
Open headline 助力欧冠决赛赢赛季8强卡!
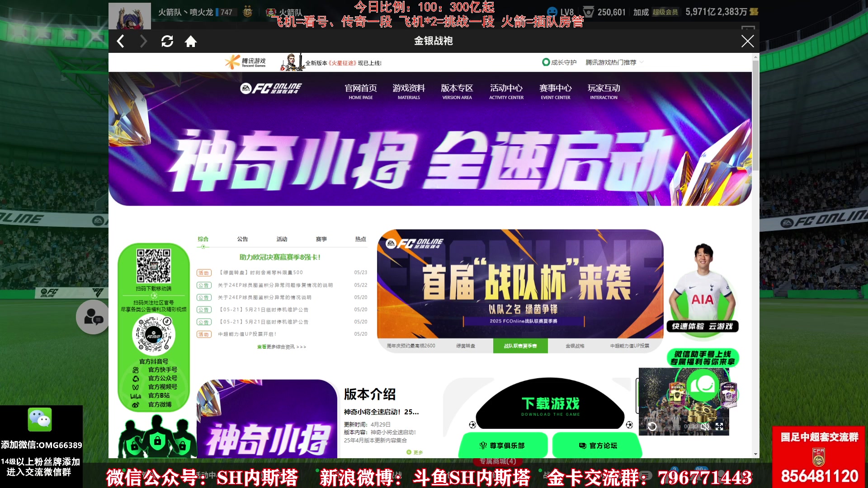(280, 257)
